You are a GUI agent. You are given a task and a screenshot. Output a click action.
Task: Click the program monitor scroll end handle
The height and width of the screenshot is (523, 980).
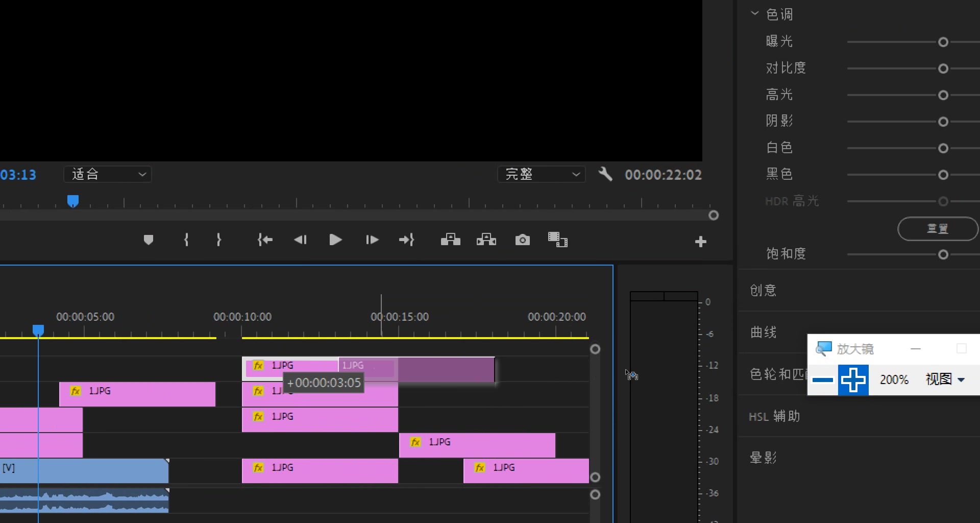tap(714, 216)
